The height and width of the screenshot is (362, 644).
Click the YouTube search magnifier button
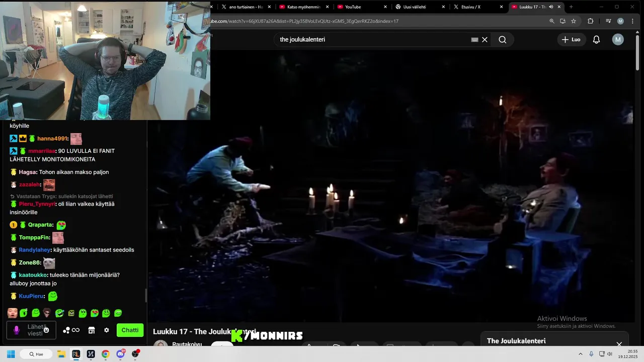click(x=502, y=40)
